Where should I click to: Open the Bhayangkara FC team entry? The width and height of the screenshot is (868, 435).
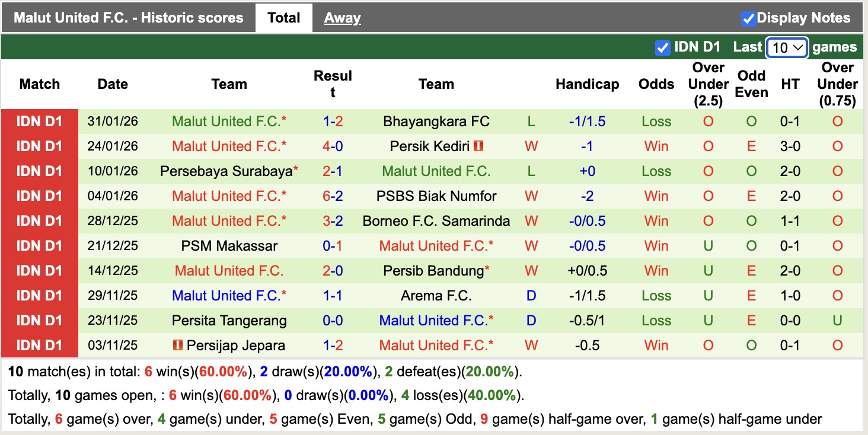pos(436,121)
